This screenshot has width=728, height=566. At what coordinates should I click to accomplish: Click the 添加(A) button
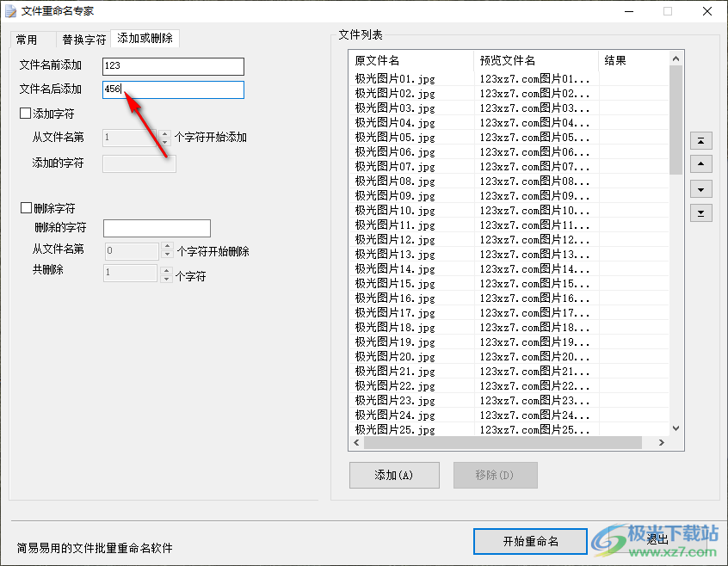click(x=394, y=475)
